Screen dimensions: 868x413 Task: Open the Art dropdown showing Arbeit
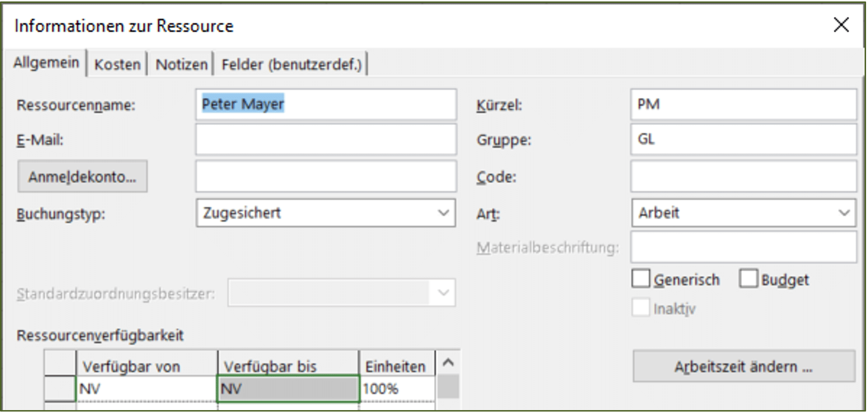click(743, 213)
